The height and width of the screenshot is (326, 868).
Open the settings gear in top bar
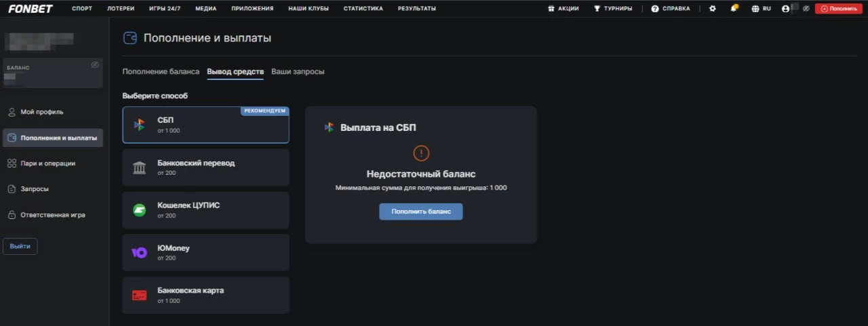tap(712, 9)
